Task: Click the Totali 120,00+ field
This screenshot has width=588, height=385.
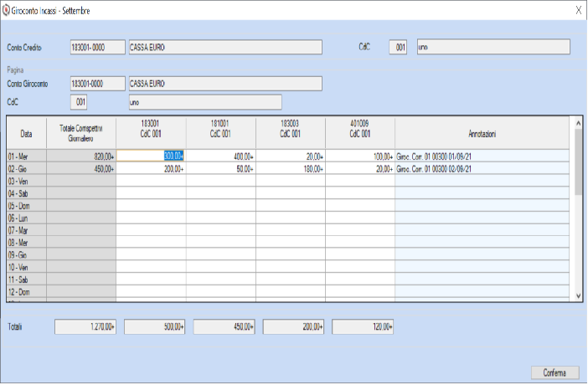Action: tap(363, 327)
